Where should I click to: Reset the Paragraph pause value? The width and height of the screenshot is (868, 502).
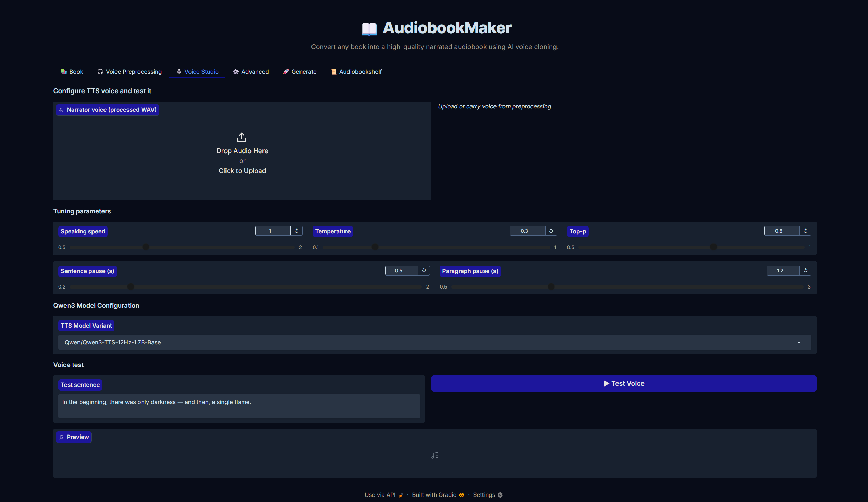tap(805, 270)
